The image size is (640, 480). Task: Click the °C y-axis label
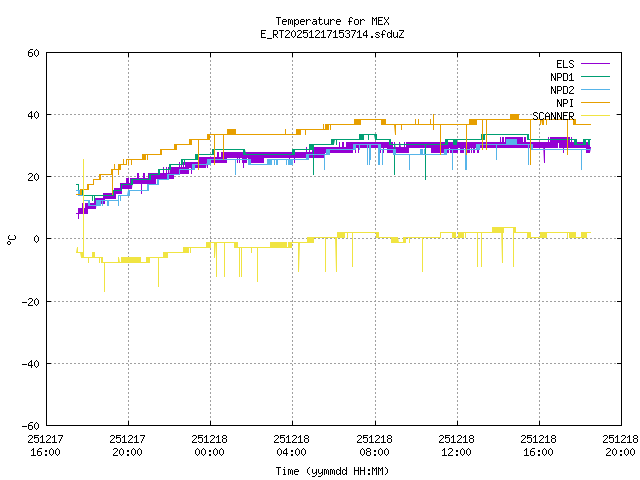(x=12, y=239)
